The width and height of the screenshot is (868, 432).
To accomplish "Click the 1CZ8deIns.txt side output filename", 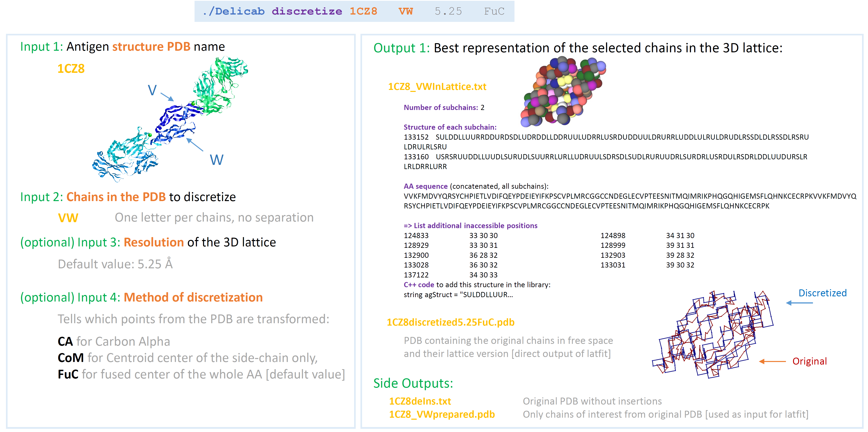I will 420,401.
